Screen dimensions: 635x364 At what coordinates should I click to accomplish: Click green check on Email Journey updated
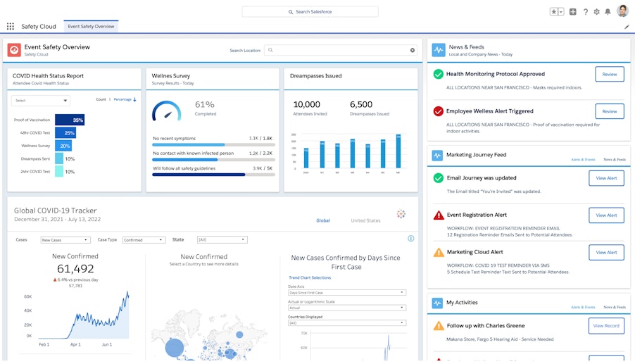pyautogui.click(x=438, y=177)
